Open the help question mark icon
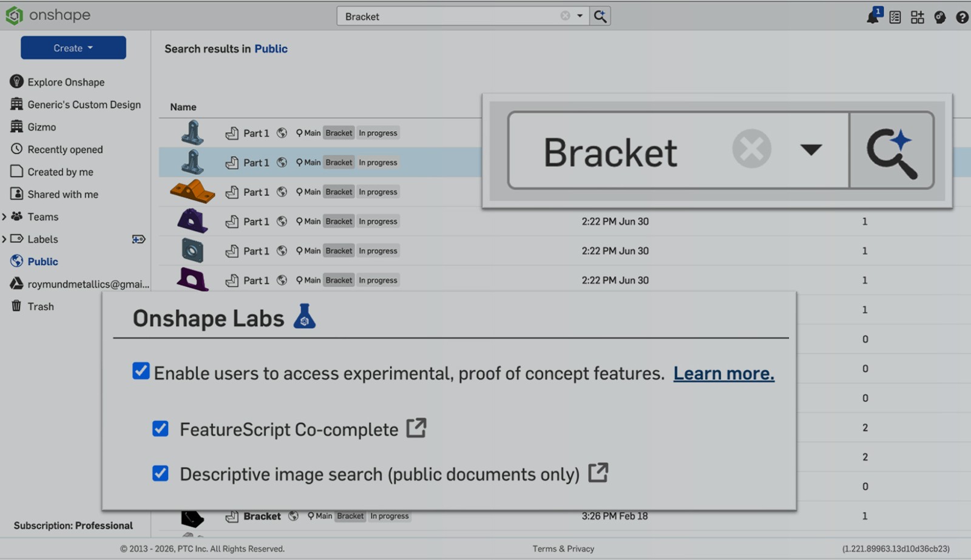This screenshot has width=971, height=560. tap(962, 17)
